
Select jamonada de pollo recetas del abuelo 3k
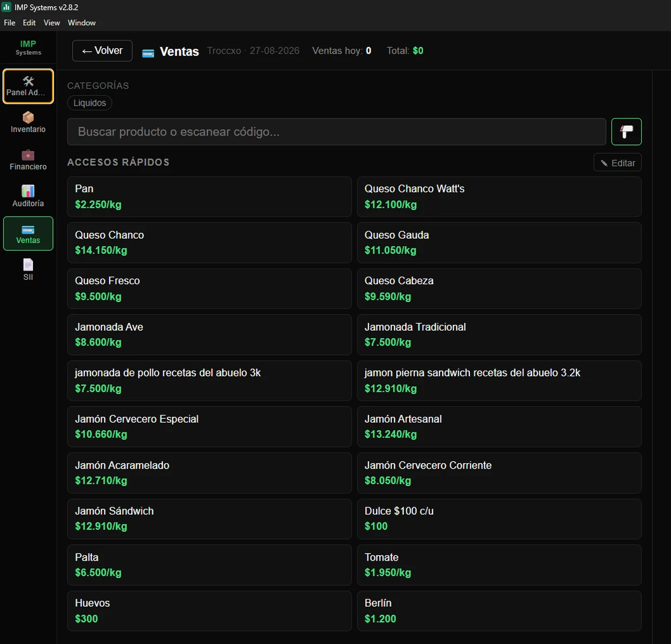(x=209, y=380)
